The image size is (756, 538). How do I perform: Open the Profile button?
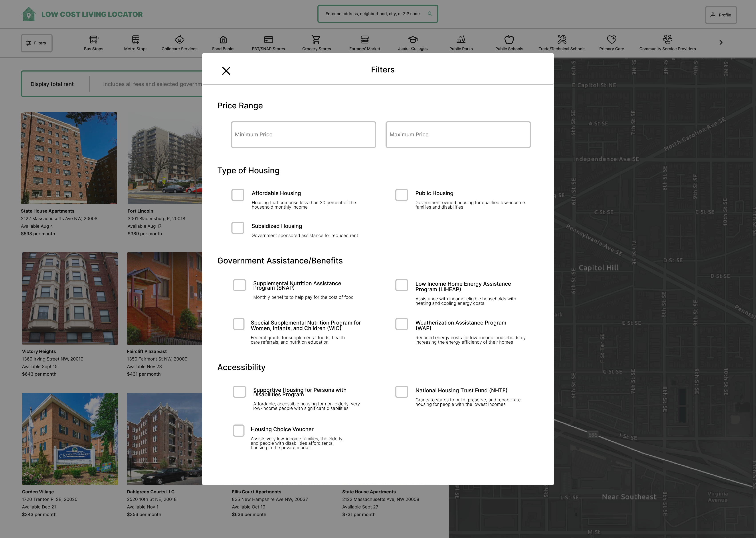[x=720, y=15]
